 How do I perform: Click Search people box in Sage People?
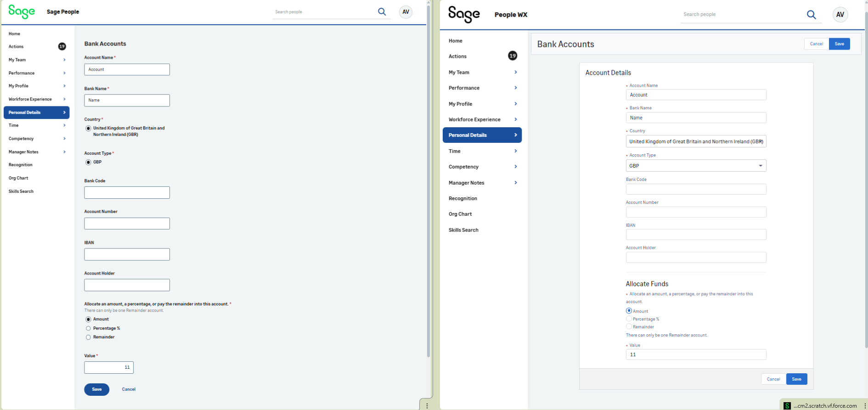click(324, 12)
